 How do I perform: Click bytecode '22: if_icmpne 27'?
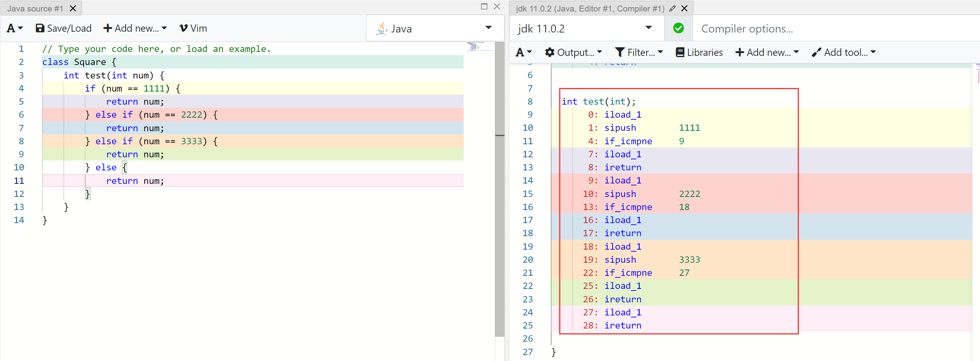636,273
